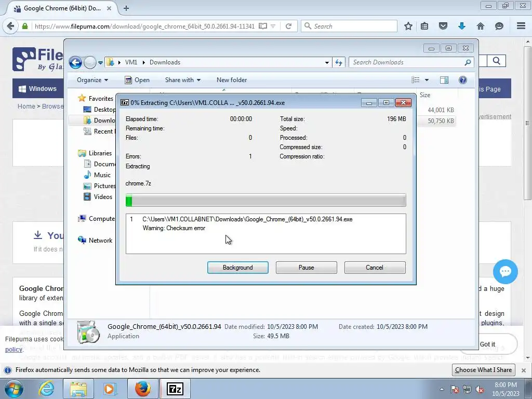Select the Google Chrome (64bit) browser tab
The height and width of the screenshot is (399, 532).
tap(62, 8)
